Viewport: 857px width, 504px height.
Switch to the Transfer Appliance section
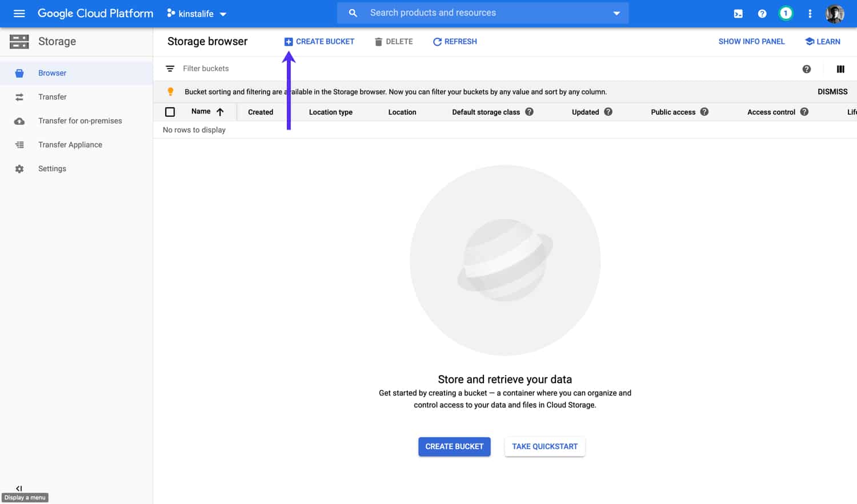coord(70,144)
